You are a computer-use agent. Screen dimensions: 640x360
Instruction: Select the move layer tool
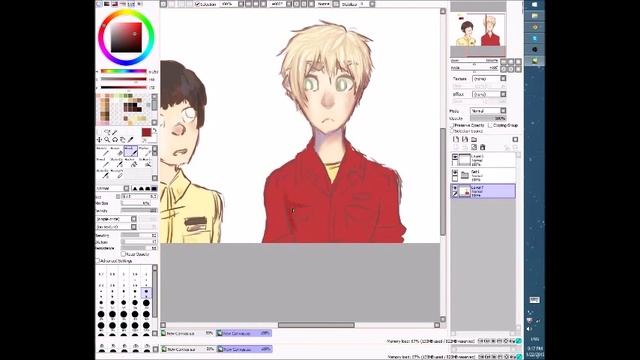coord(99,140)
